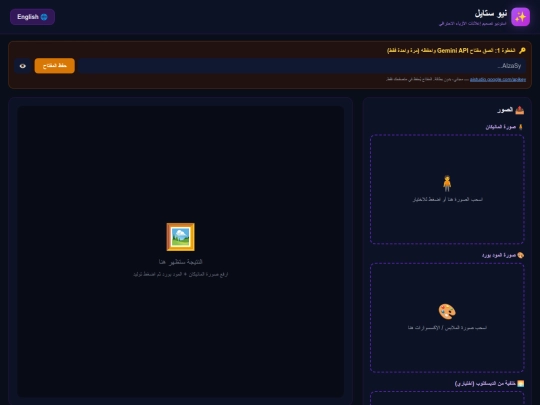Viewport: 540px width, 405px height.
Task: Click the framed picture icon in result preview
Action: (180, 237)
